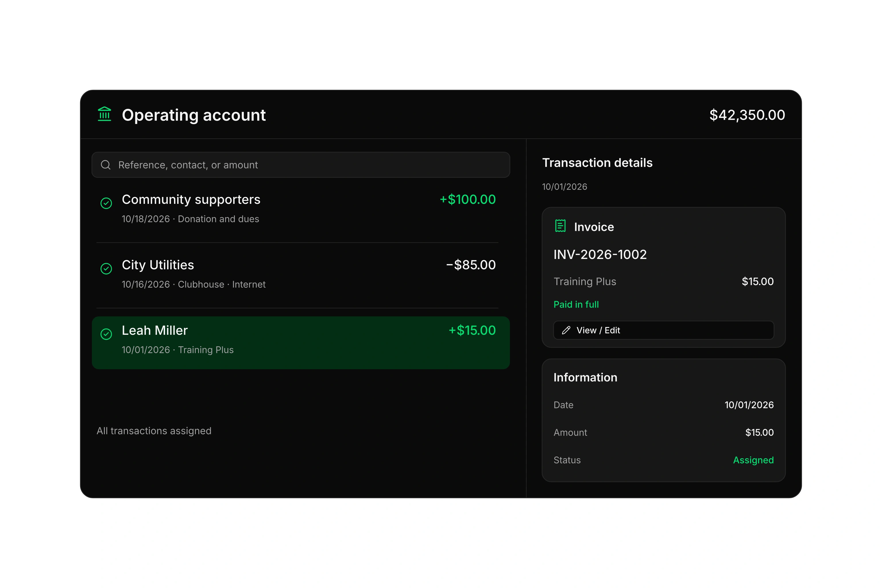Click the green check icon for City Utilities

[106, 268]
